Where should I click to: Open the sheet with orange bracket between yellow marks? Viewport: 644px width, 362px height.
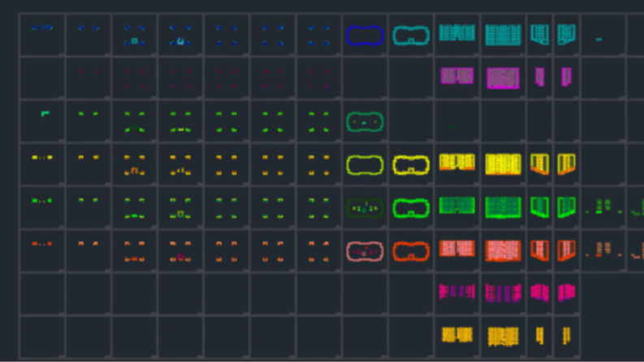click(134, 165)
